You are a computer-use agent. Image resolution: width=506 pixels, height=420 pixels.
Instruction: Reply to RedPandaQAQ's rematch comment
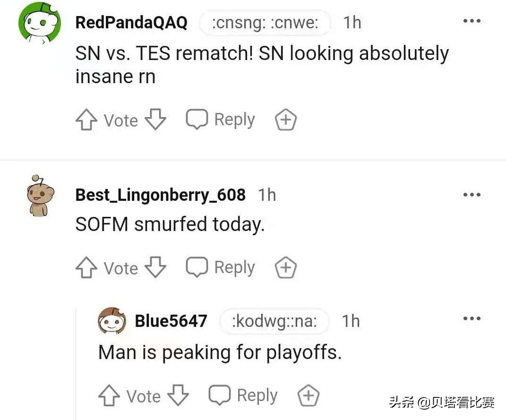click(x=220, y=120)
